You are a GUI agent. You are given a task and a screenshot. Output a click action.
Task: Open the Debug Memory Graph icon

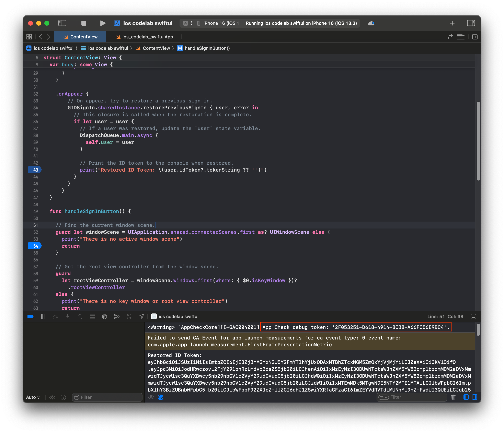(117, 316)
